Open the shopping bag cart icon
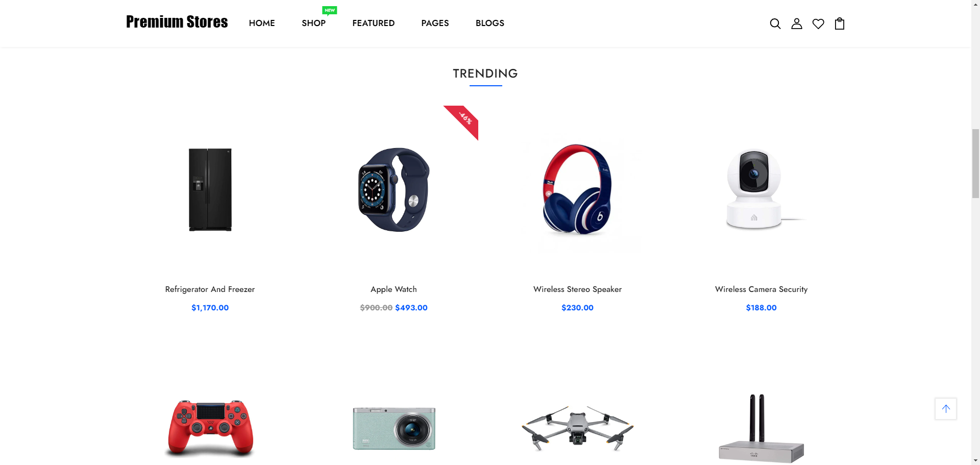 click(839, 23)
